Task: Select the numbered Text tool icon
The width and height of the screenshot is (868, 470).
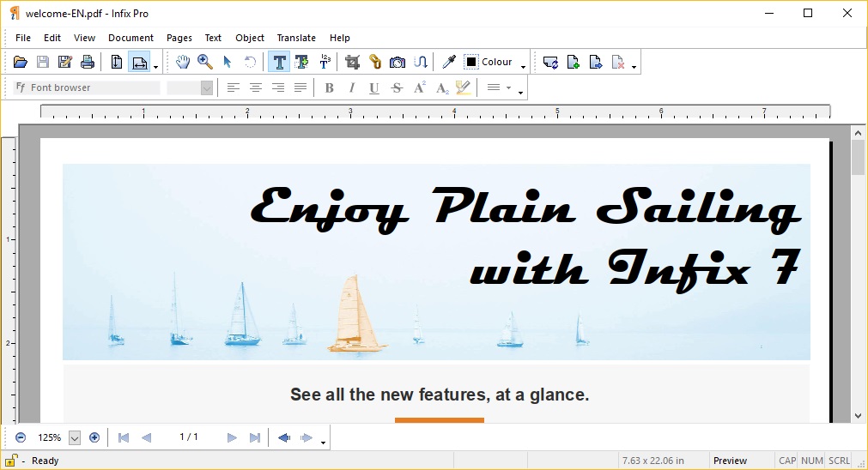Action: point(325,62)
